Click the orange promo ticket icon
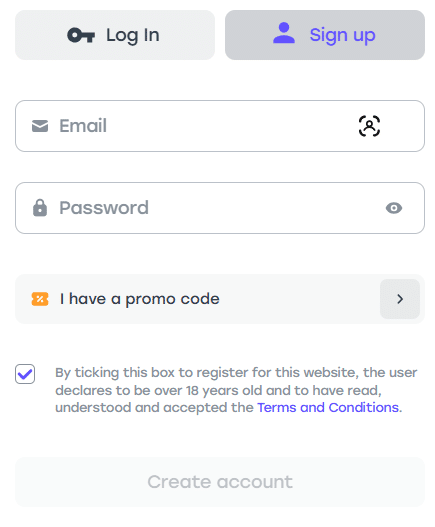This screenshot has width=435, height=527. (x=40, y=299)
